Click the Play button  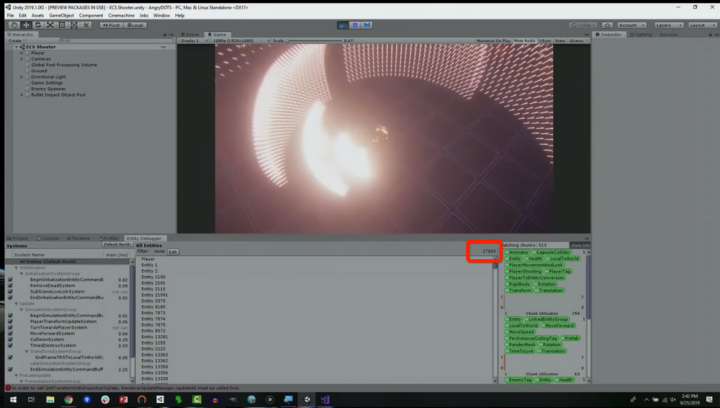click(x=343, y=25)
